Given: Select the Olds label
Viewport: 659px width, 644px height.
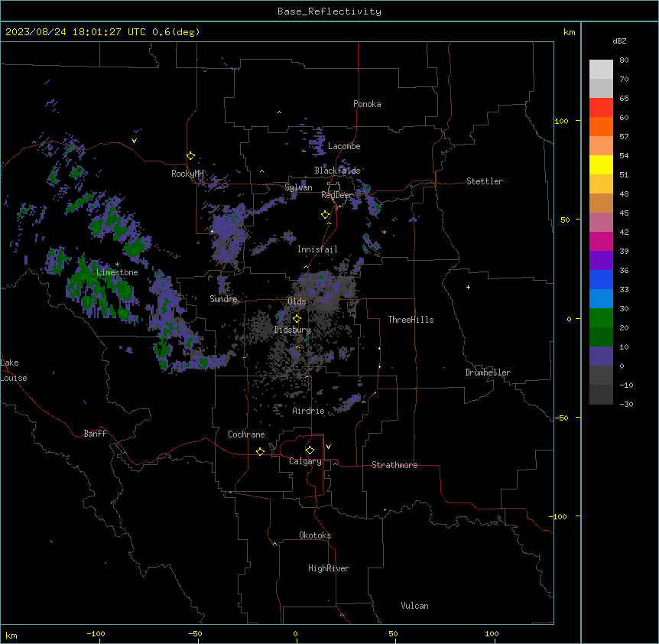Looking at the screenshot, I should [x=297, y=301].
